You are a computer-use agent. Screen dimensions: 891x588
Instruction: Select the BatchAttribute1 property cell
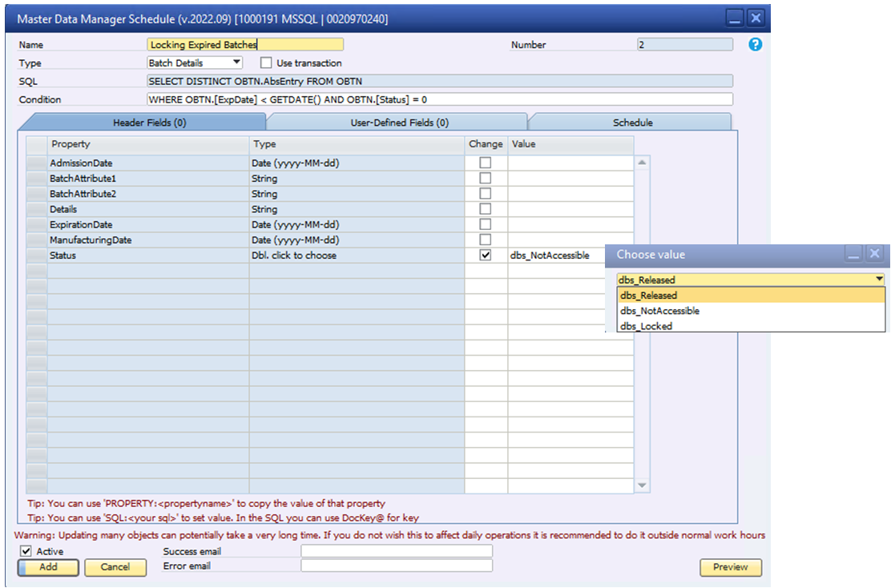point(148,179)
